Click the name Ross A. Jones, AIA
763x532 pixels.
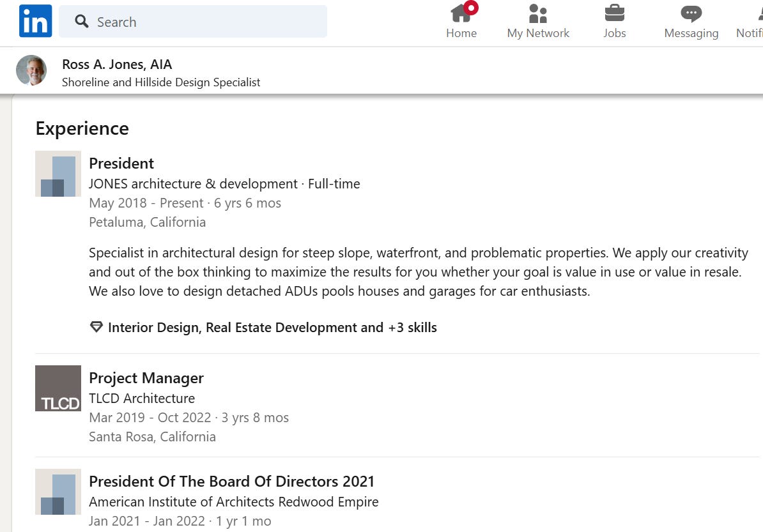pos(117,65)
